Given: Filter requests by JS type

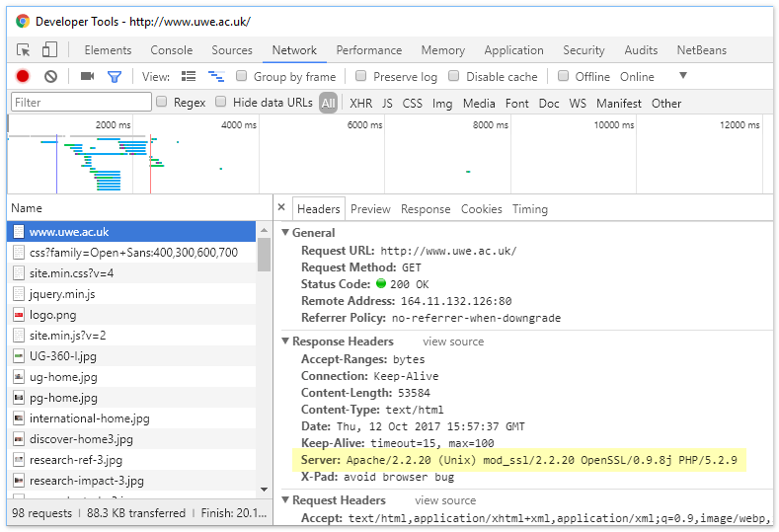Looking at the screenshot, I should 387,104.
